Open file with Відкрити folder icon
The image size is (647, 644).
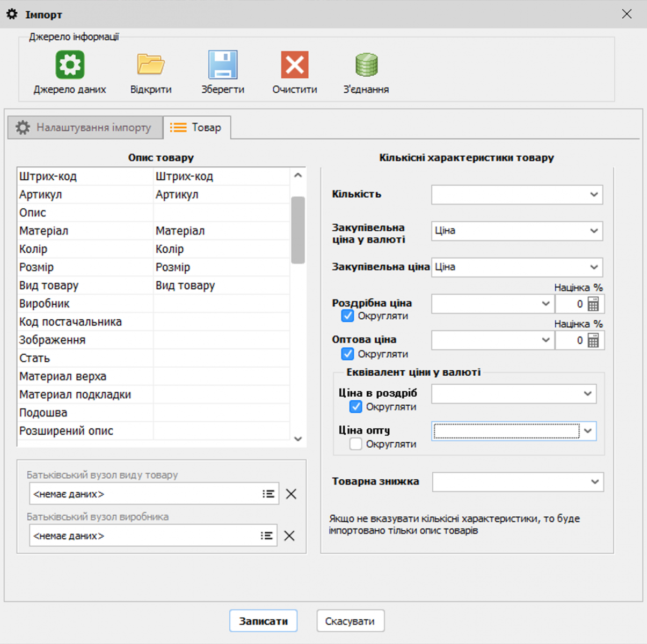[150, 65]
